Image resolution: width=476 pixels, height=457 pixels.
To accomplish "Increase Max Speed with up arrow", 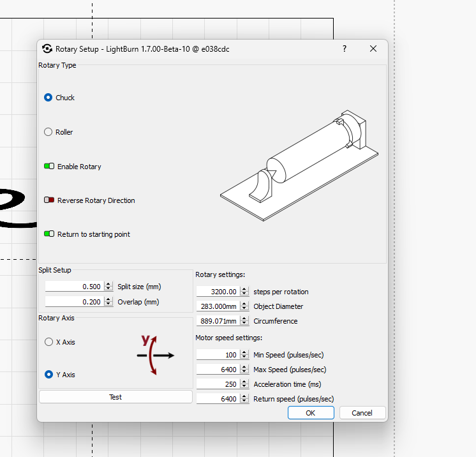I will tap(244, 367).
